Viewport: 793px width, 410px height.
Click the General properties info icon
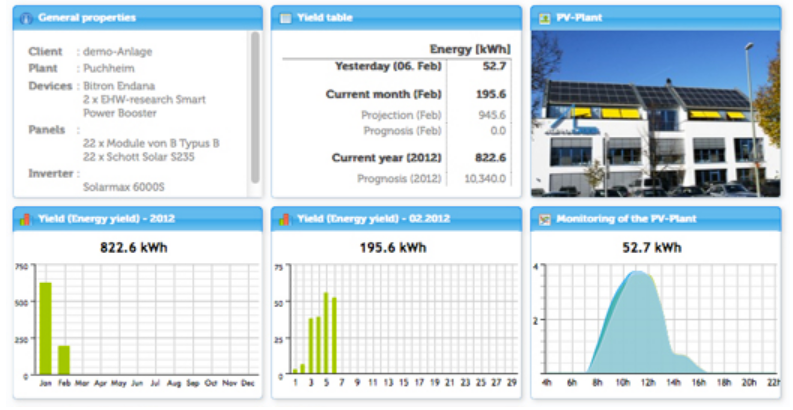[x=26, y=18]
